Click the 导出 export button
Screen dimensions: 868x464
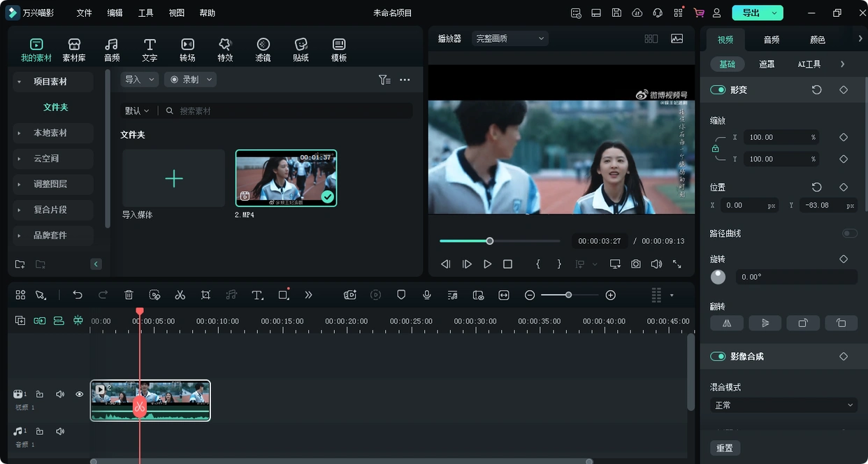click(751, 13)
